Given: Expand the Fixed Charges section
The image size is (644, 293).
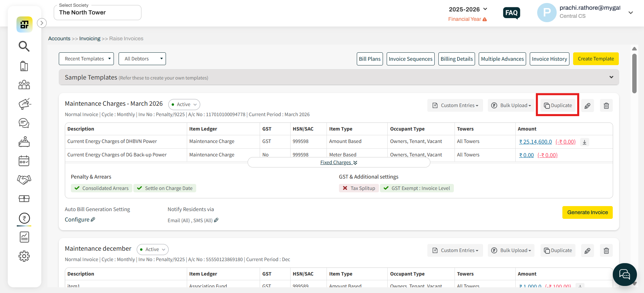Looking at the screenshot, I should [x=339, y=162].
